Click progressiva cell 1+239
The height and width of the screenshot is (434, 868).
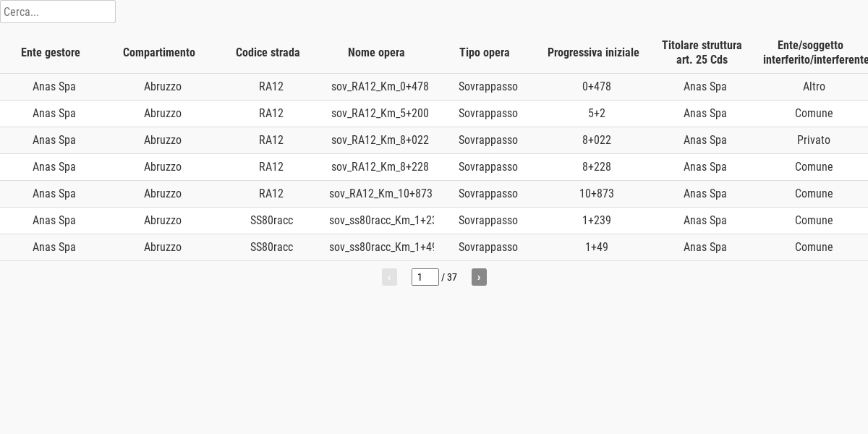coord(597,221)
